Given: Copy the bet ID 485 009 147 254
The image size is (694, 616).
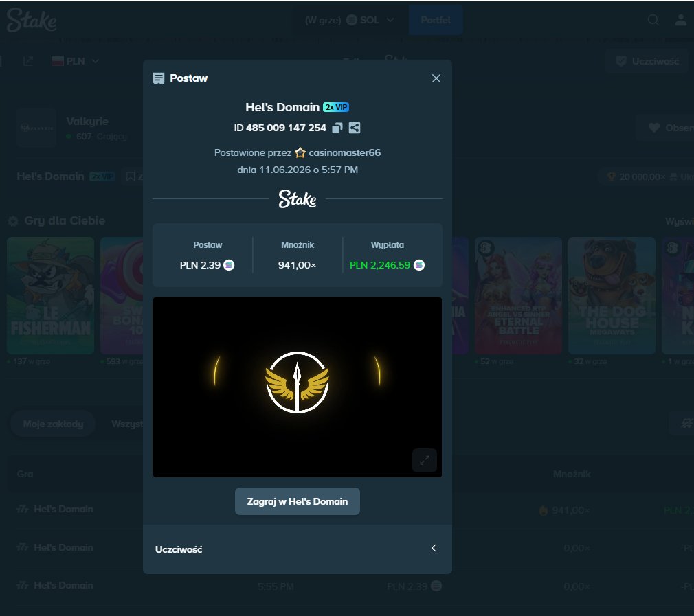Looking at the screenshot, I should [x=337, y=128].
